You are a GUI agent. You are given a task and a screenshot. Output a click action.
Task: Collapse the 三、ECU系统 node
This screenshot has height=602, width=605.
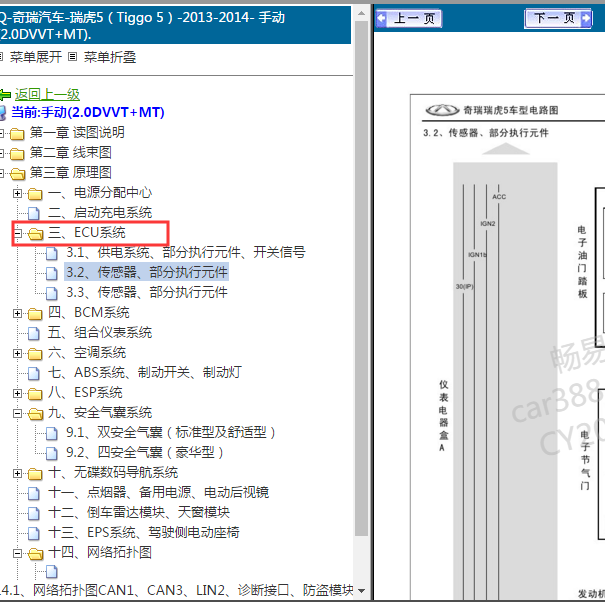pos(17,233)
